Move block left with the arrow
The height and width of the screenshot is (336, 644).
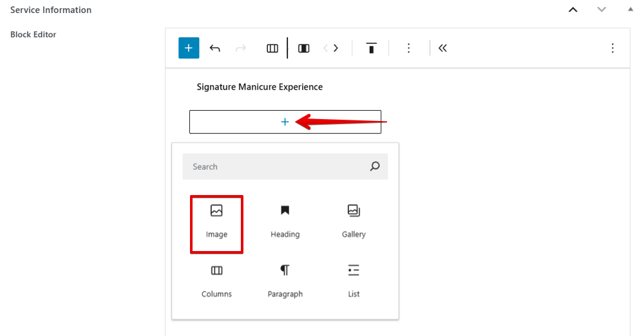click(326, 48)
